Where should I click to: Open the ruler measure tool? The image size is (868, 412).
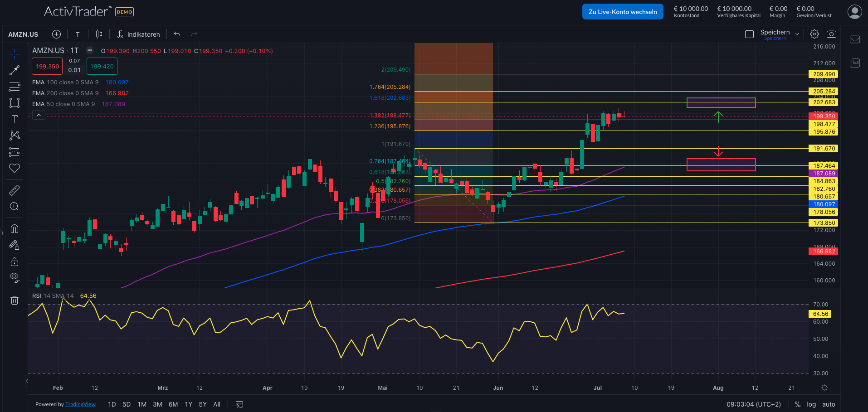(15, 190)
